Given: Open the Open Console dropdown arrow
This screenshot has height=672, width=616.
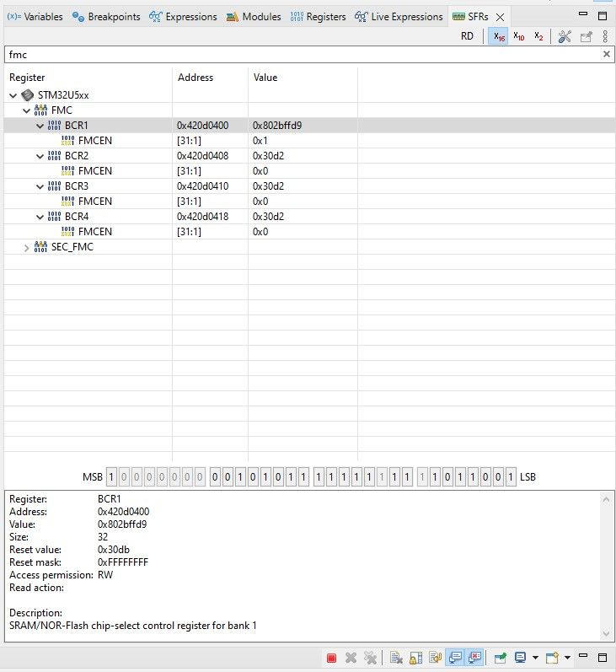Looking at the screenshot, I should click(x=567, y=658).
